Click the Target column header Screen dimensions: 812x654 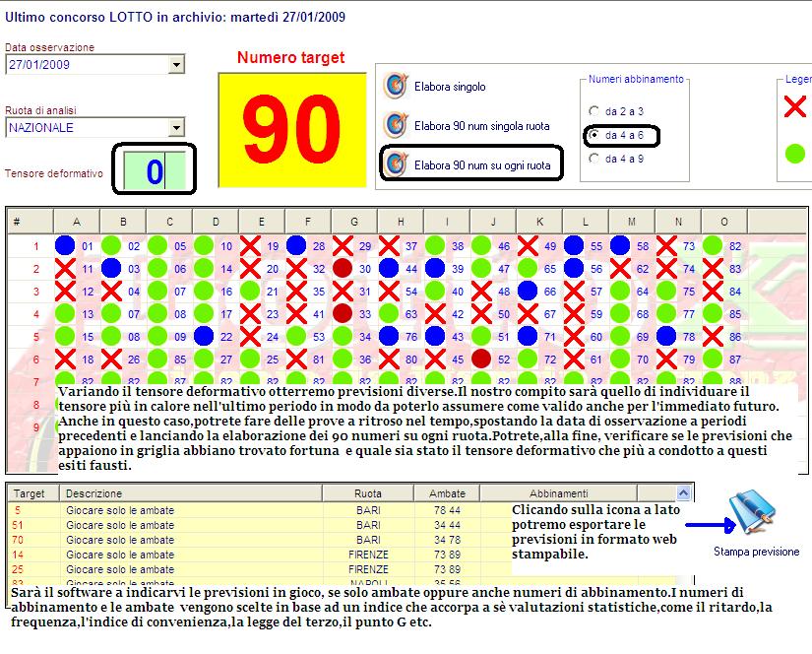click(x=33, y=493)
